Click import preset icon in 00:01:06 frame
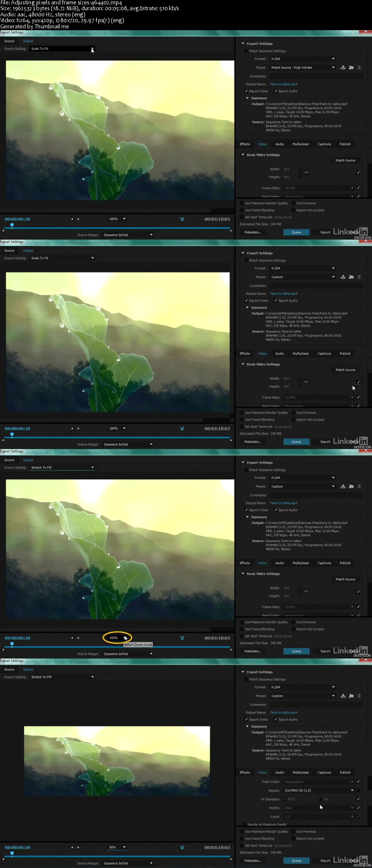Image resolution: width=372 pixels, height=868 pixels. pyautogui.click(x=351, y=68)
